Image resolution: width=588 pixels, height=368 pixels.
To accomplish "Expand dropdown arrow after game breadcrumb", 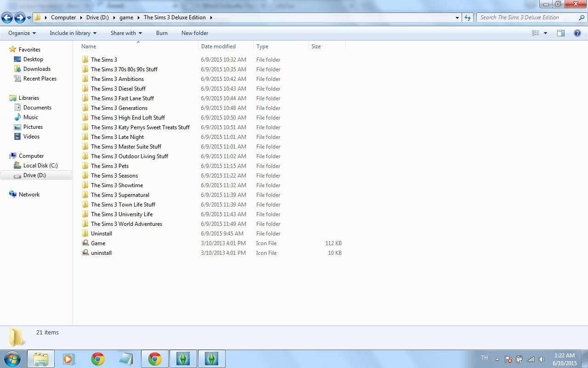I will [138, 17].
